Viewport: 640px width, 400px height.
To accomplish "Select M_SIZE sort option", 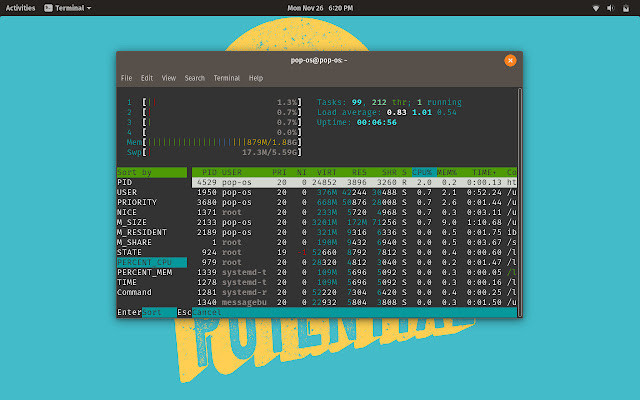I will point(152,222).
